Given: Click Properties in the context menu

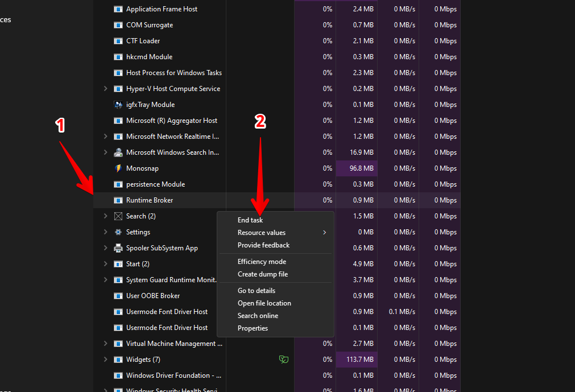Looking at the screenshot, I should tap(253, 328).
